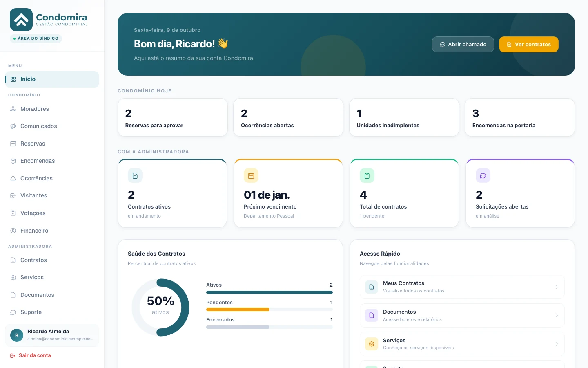Click the 'Sexta-feira, 9 de outubro' date text
The width and height of the screenshot is (588, 368).
167,30
